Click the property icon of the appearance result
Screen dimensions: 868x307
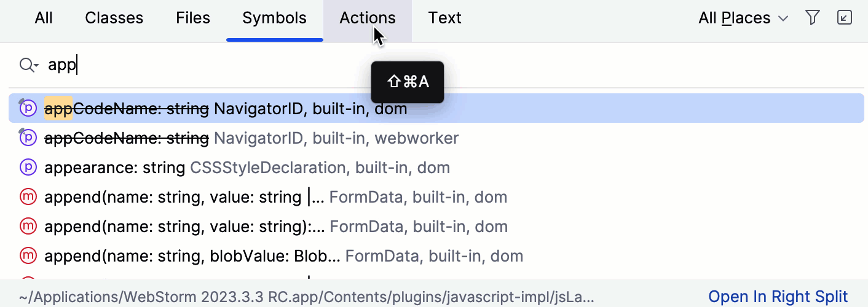point(28,168)
